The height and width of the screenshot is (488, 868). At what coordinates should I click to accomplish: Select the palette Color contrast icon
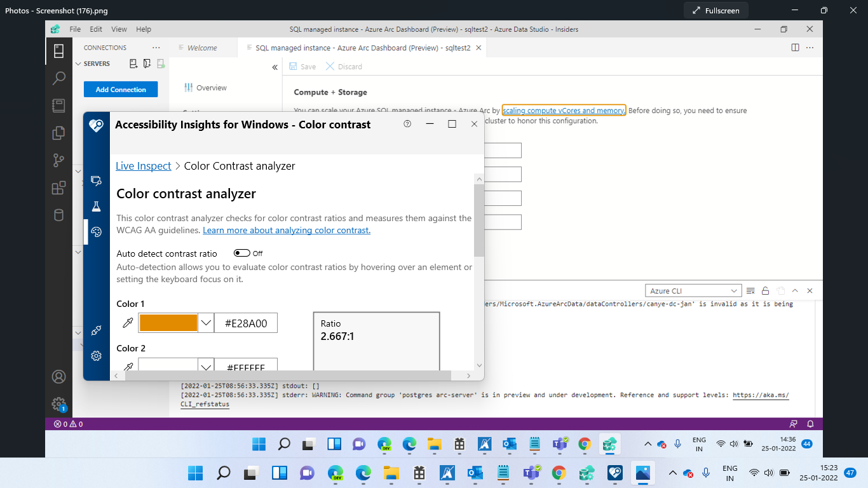pos(97,232)
